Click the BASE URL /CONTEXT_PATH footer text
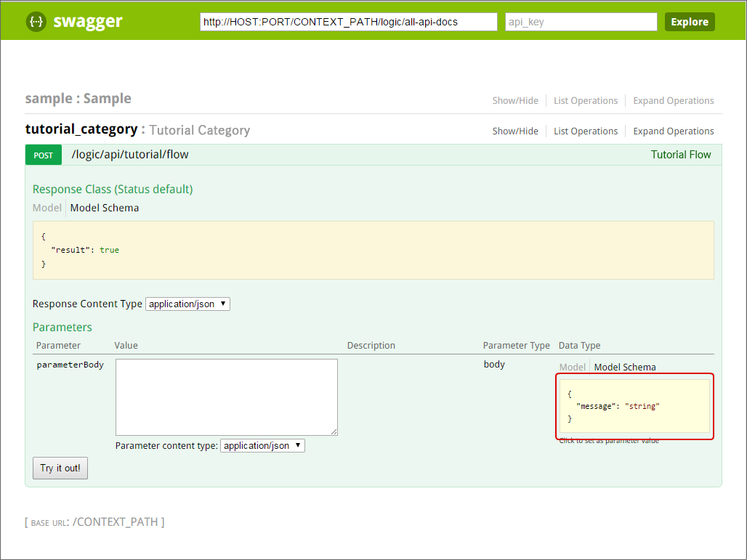Screen dimensions: 747x560 click(94, 522)
